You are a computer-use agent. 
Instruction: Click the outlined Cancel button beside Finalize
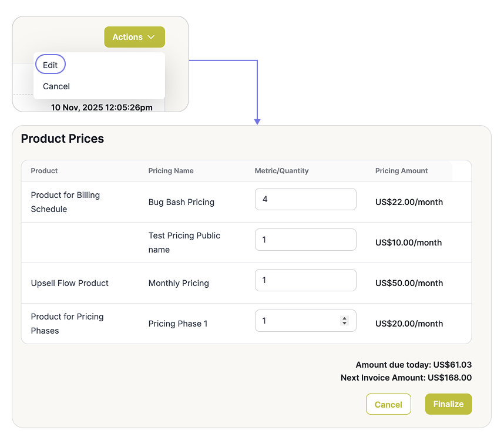[x=388, y=404]
